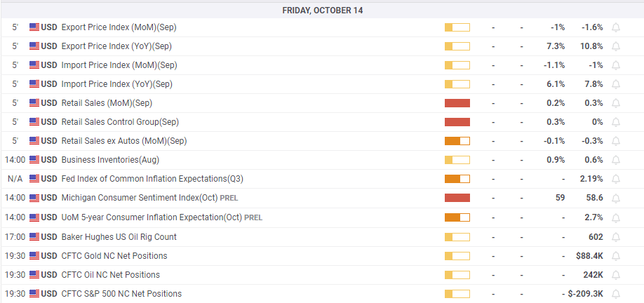Click the Friday, October 14 date header
This screenshot has height=303, width=644.
point(322,11)
